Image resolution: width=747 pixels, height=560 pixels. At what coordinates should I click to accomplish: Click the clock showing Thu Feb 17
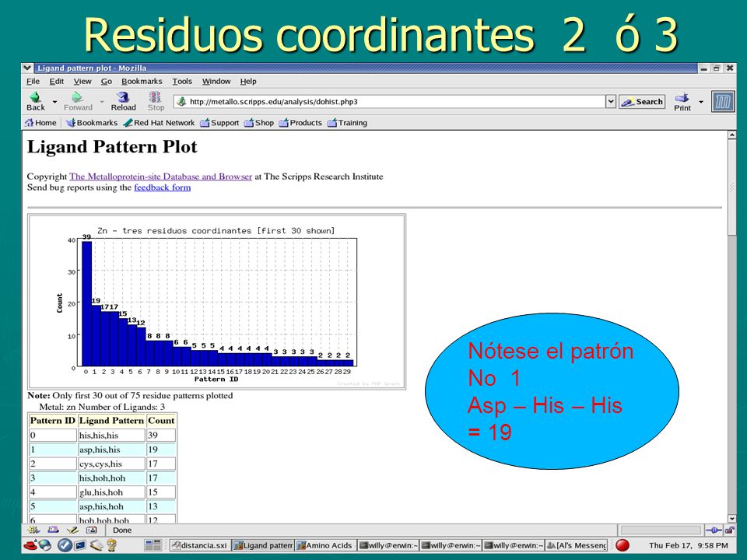pos(688,545)
